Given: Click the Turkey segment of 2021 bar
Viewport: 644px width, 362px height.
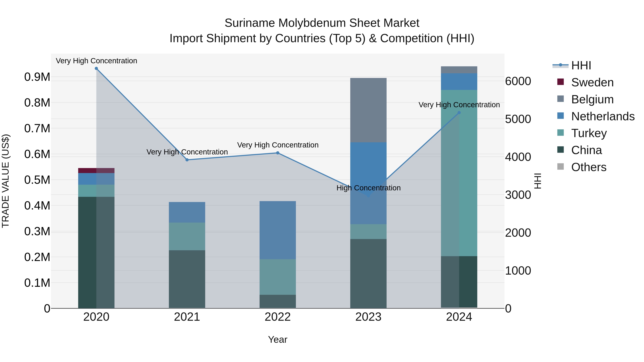Looking at the screenshot, I should tap(187, 236).
